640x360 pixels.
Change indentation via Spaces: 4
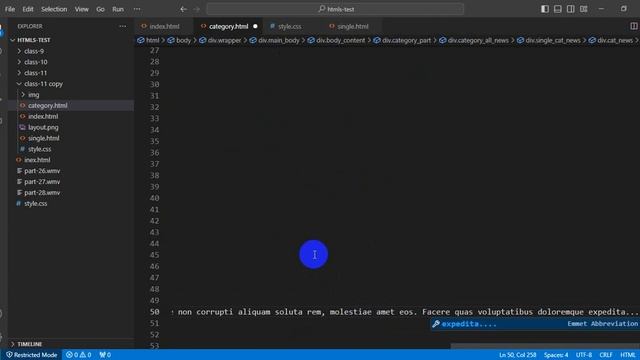(x=556, y=355)
